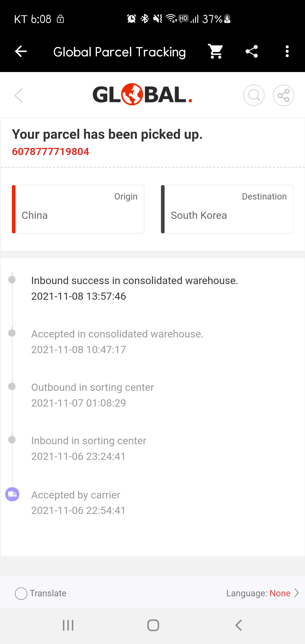The width and height of the screenshot is (305, 644).
Task: Open Android recent apps button
Action: click(68, 625)
